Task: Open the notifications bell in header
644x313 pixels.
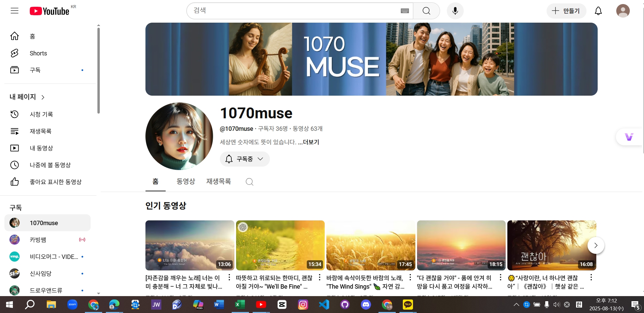Action: pyautogui.click(x=598, y=11)
